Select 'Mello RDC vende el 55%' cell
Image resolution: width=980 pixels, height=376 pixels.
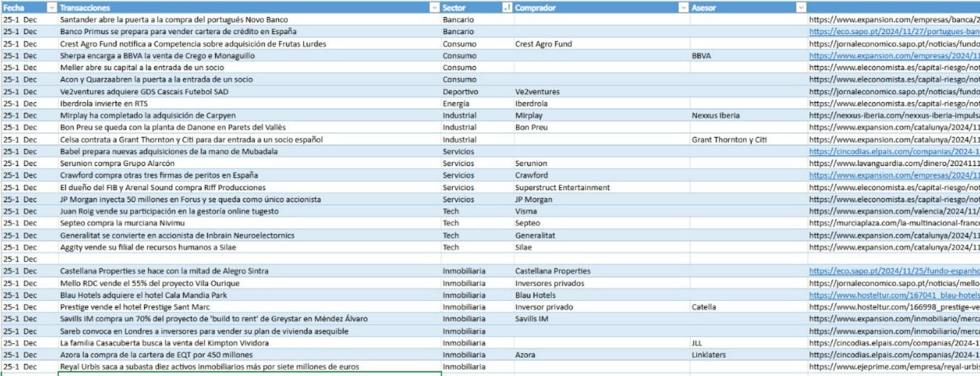pyautogui.click(x=249, y=283)
